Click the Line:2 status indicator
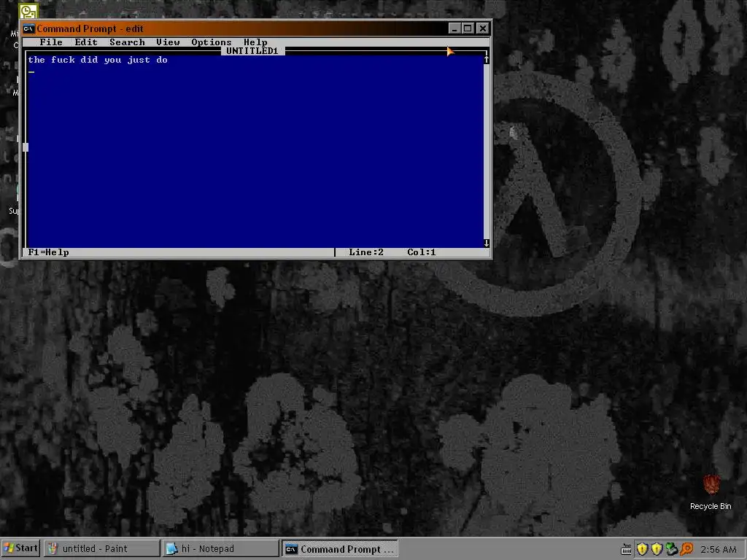Image resolution: width=747 pixels, height=560 pixels. (366, 252)
